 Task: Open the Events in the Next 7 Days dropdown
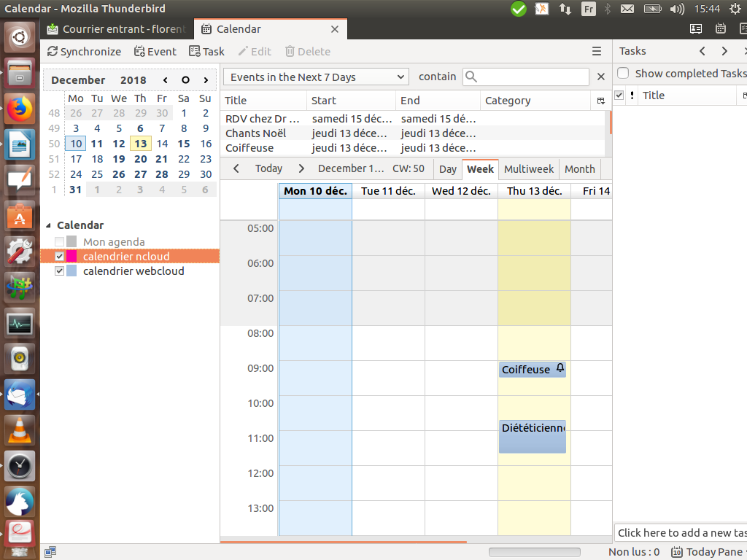tap(316, 77)
